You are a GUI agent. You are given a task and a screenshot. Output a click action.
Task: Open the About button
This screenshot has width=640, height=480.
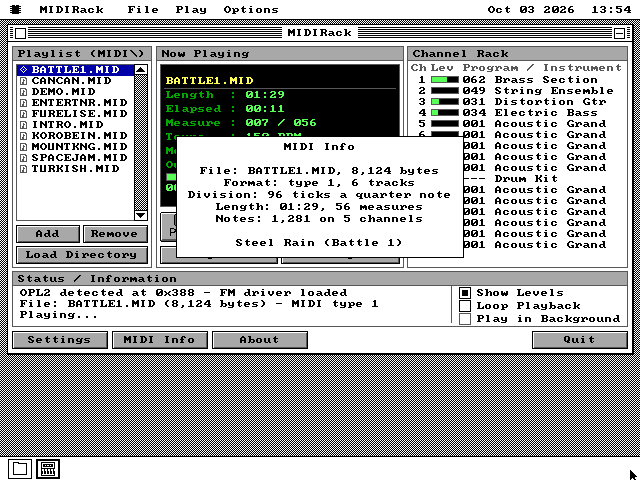260,340
